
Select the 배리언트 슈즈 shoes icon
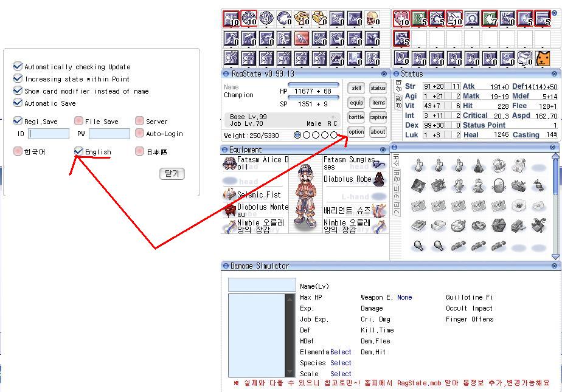pyautogui.click(x=379, y=210)
